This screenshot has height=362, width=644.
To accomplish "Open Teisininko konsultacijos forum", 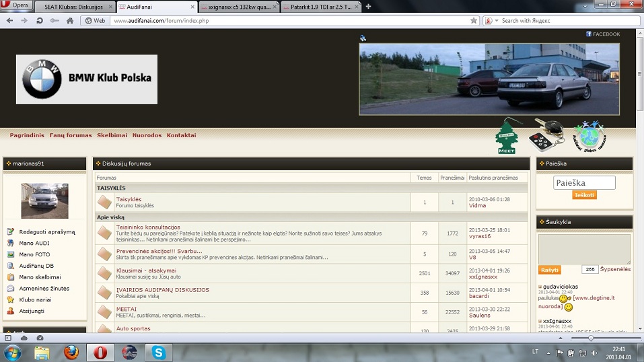I will pyautogui.click(x=148, y=227).
